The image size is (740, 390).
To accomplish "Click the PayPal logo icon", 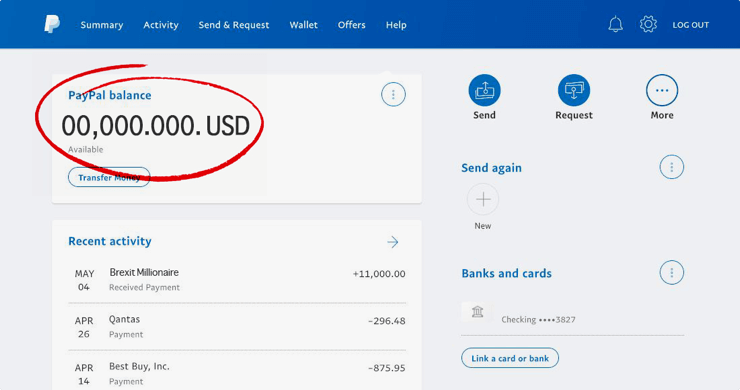I will click(x=52, y=25).
